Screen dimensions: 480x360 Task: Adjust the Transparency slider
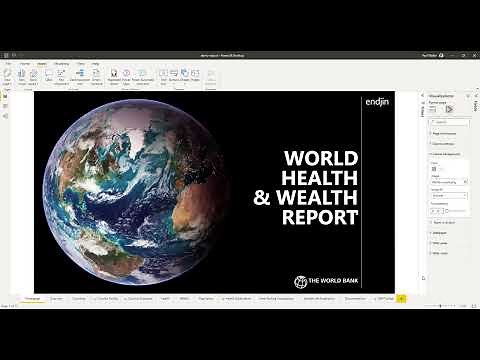pyautogui.click(x=456, y=211)
